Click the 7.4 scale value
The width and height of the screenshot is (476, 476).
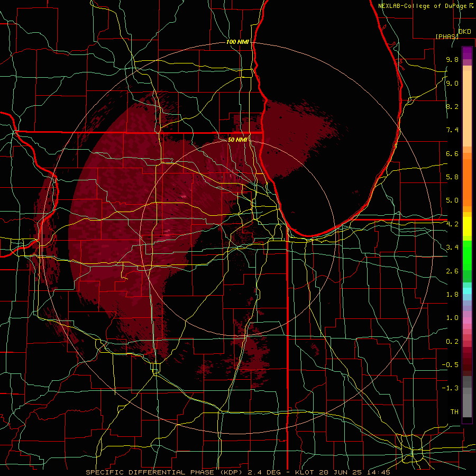[x=452, y=130]
